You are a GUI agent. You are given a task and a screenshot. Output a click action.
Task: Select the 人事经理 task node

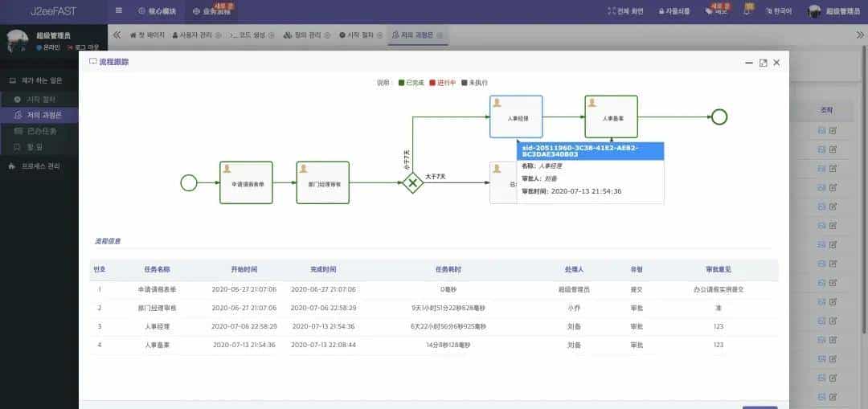516,117
